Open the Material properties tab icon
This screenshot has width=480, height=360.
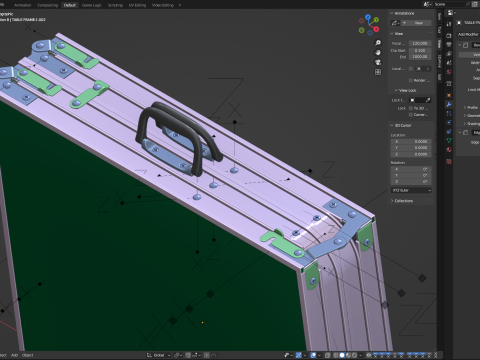click(x=449, y=150)
